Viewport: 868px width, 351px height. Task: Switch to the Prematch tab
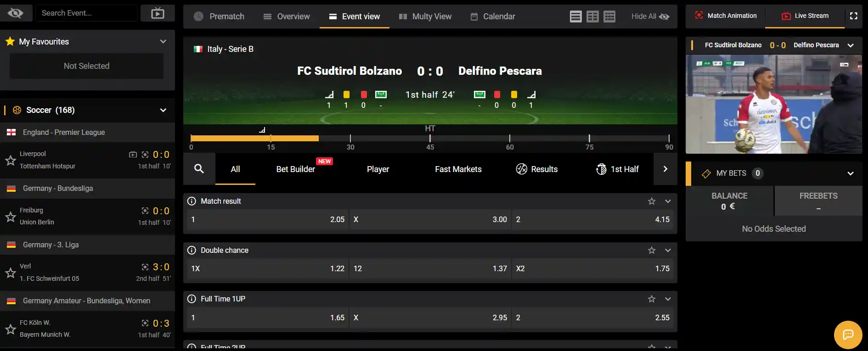click(x=219, y=17)
